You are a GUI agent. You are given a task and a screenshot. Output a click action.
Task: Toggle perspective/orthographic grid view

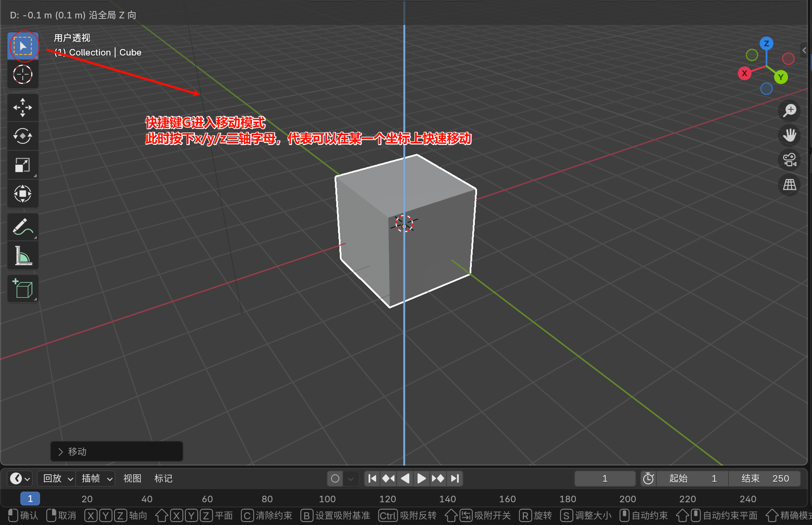click(789, 185)
